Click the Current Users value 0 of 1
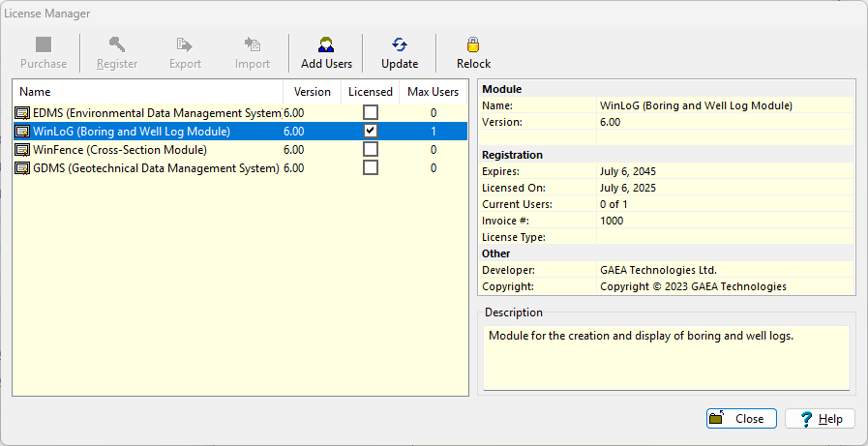 614,205
